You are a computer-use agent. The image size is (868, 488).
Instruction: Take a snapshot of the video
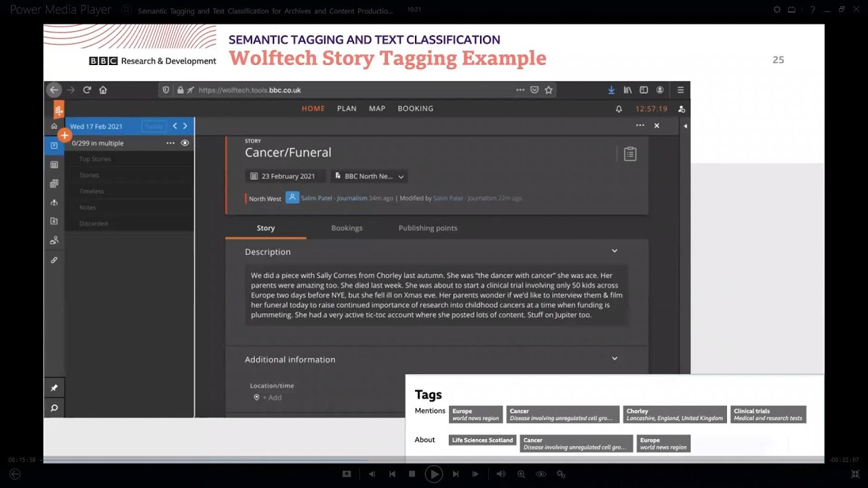tap(347, 474)
